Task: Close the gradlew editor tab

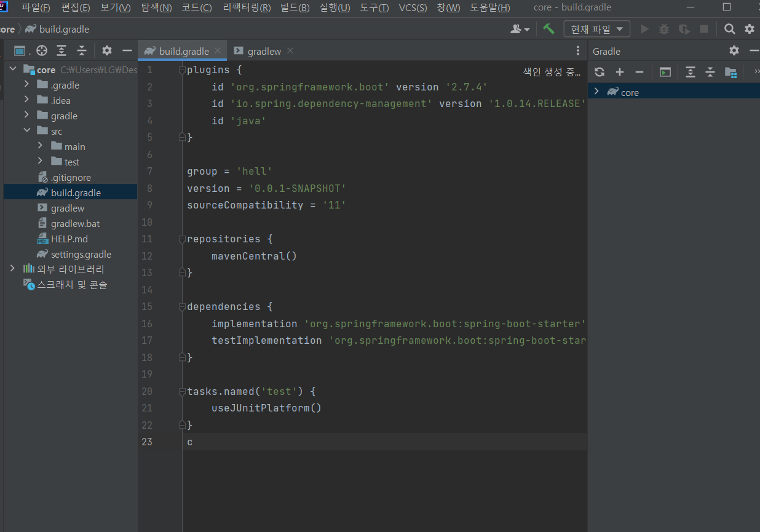Action: pos(290,50)
